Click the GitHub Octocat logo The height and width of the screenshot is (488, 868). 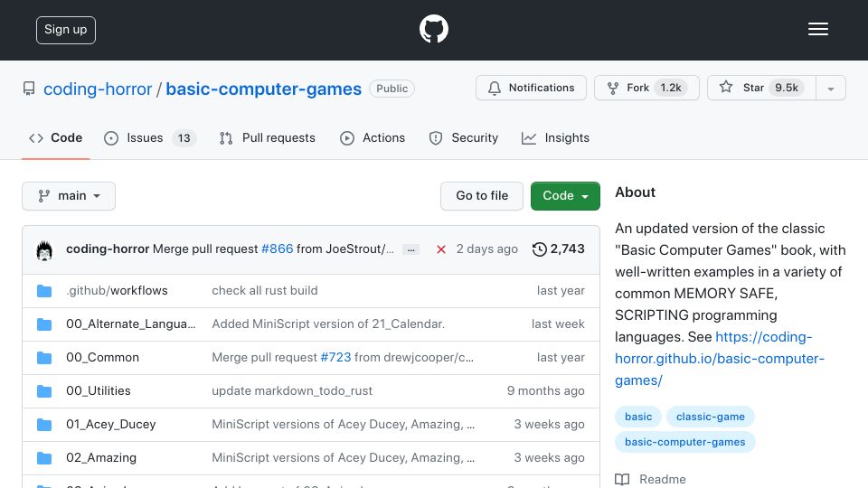[433, 29]
